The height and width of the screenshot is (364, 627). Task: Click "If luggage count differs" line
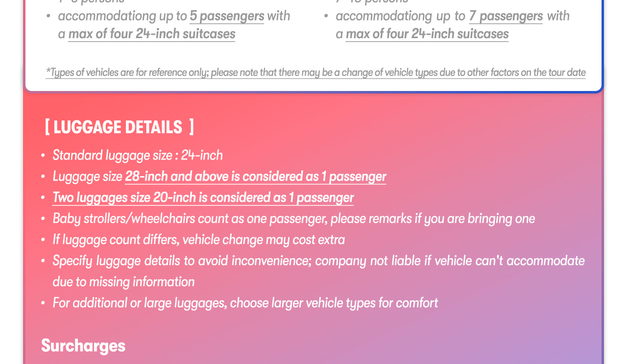[198, 240]
